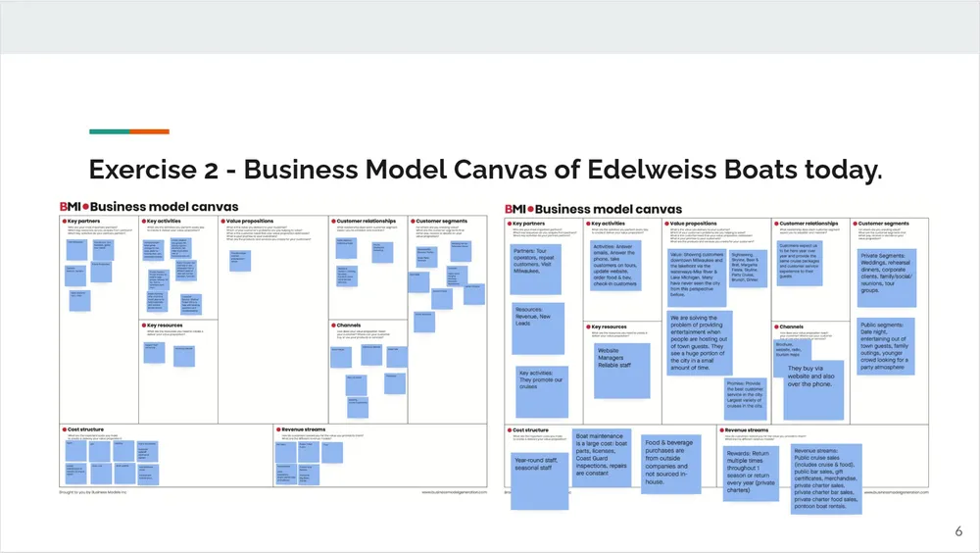
Task: Click the slide title about Edelweiss Boats
Action: click(485, 170)
